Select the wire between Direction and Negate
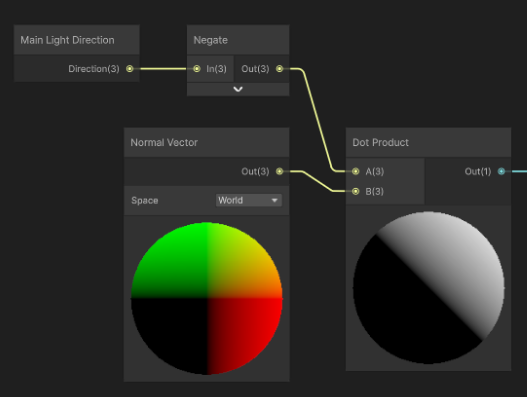 click(x=163, y=69)
